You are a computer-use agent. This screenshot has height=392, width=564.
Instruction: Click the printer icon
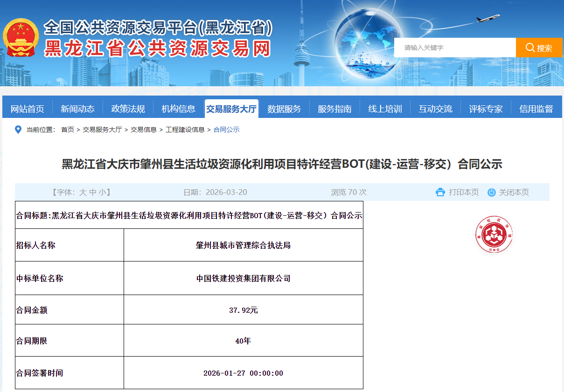click(x=440, y=192)
